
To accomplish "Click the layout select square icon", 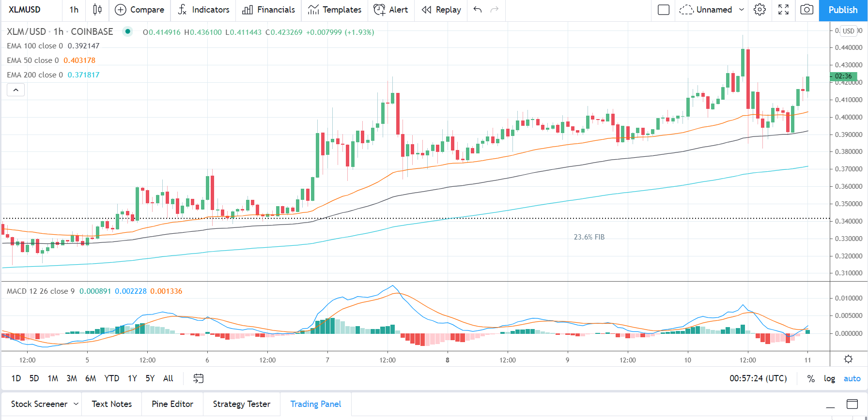I will tap(664, 10).
